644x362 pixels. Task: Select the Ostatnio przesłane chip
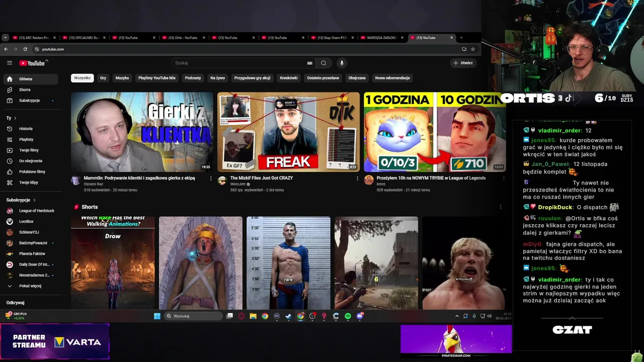point(323,78)
